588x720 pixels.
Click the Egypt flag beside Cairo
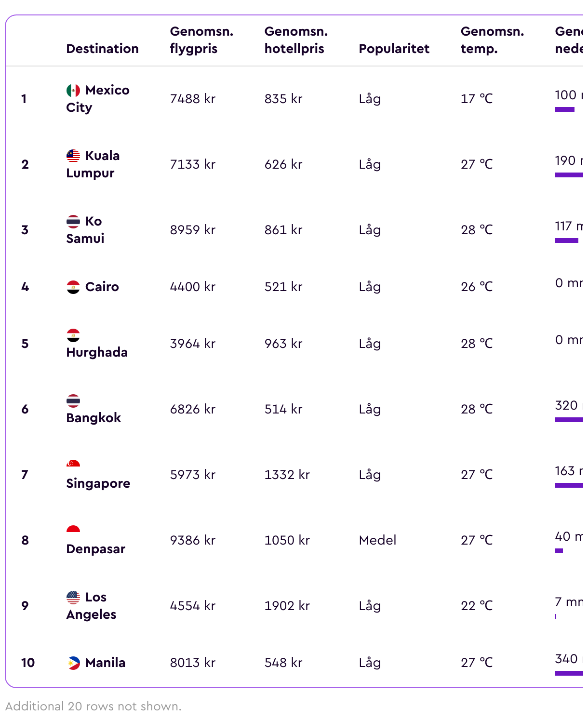[x=73, y=287]
